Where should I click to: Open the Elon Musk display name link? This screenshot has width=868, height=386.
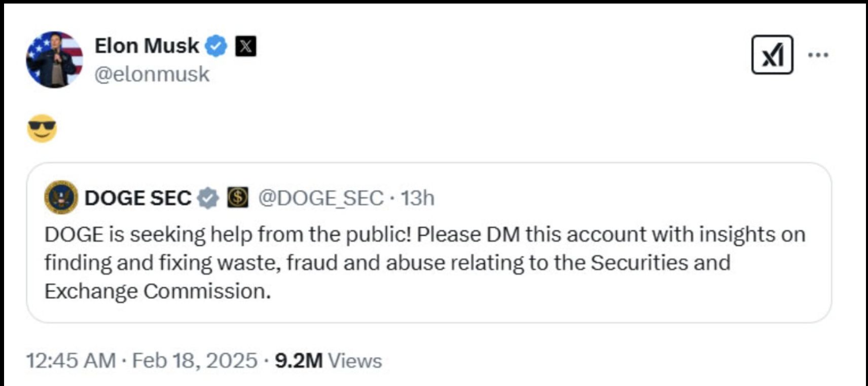coord(147,46)
